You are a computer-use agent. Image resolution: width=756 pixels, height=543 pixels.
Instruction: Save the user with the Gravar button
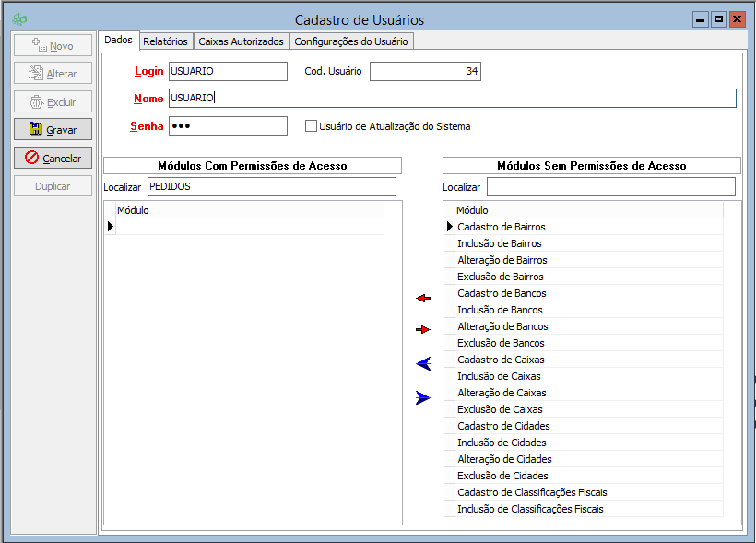point(53,130)
